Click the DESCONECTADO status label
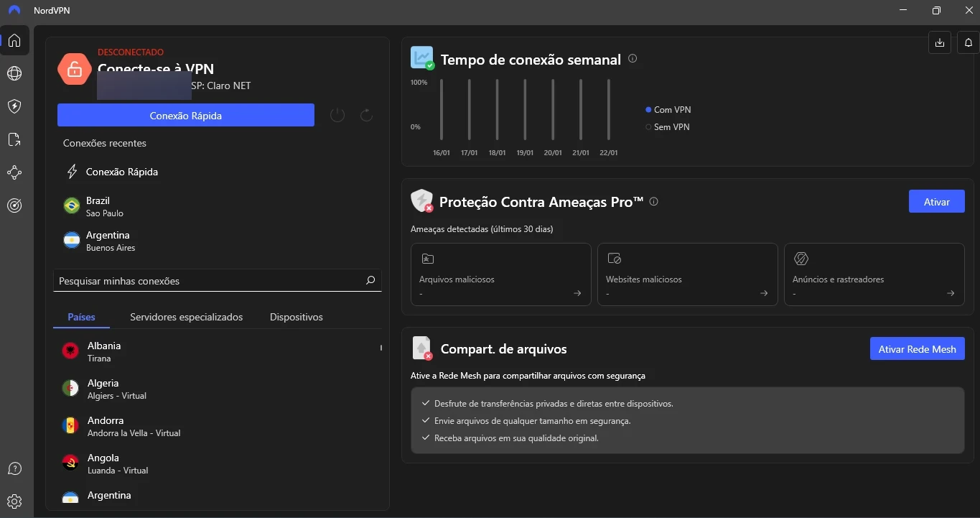The height and width of the screenshot is (518, 980). tap(131, 52)
